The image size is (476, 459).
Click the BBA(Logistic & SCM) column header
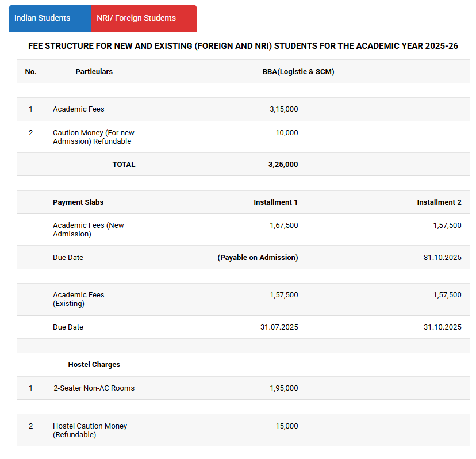(x=298, y=72)
